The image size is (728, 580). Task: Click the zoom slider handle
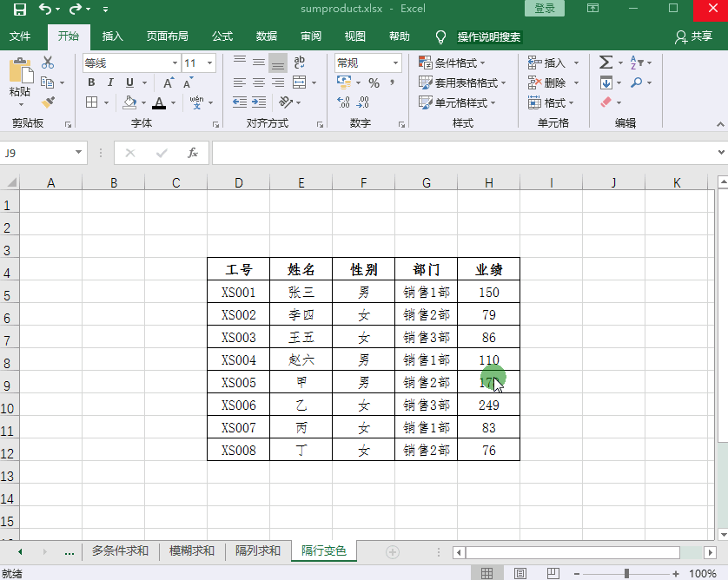(x=626, y=574)
